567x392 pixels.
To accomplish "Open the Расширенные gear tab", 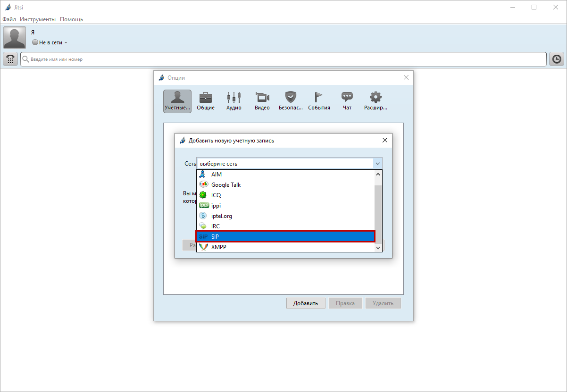I will [375, 101].
